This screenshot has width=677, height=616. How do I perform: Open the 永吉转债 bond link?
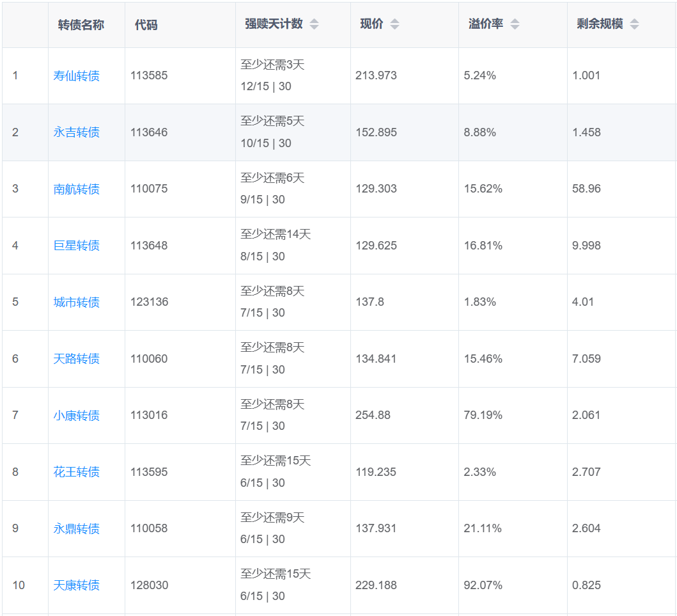77,132
